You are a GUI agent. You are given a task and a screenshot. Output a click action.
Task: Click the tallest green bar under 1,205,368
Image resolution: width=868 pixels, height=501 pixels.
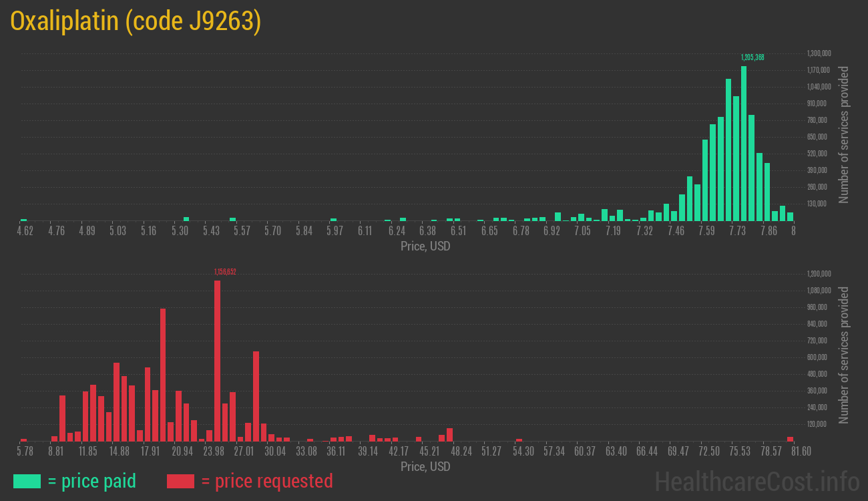tap(744, 143)
